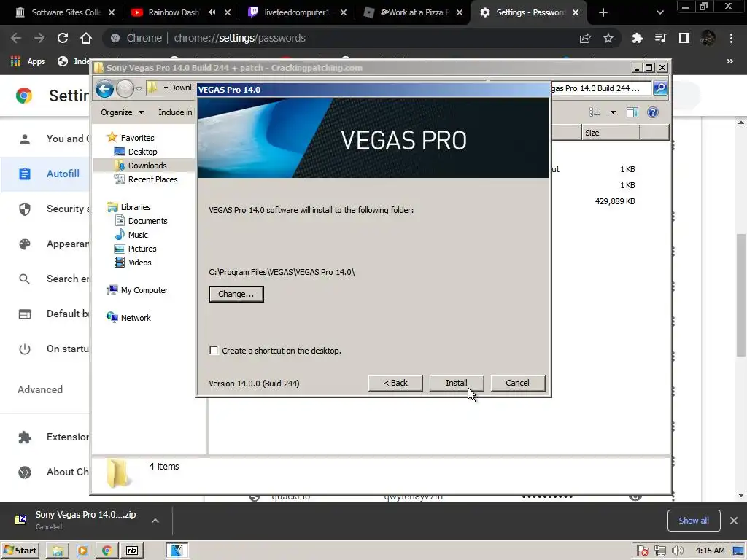Open Pictures library in Explorer
The width and height of the screenshot is (747, 560).
click(142, 249)
